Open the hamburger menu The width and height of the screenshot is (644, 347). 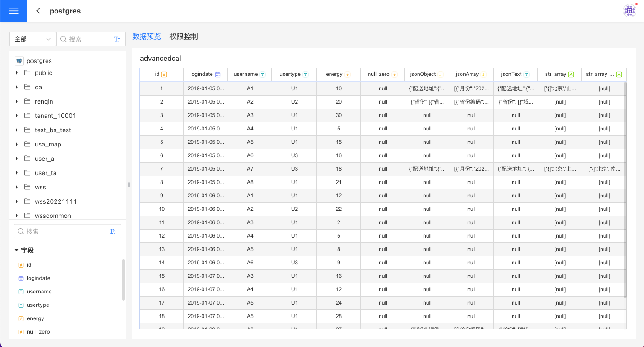click(x=13, y=11)
